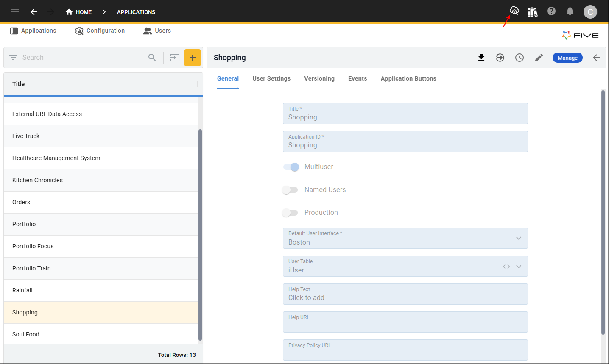This screenshot has height=364, width=609.
Task: Open the library books icon
Action: [x=532, y=12]
